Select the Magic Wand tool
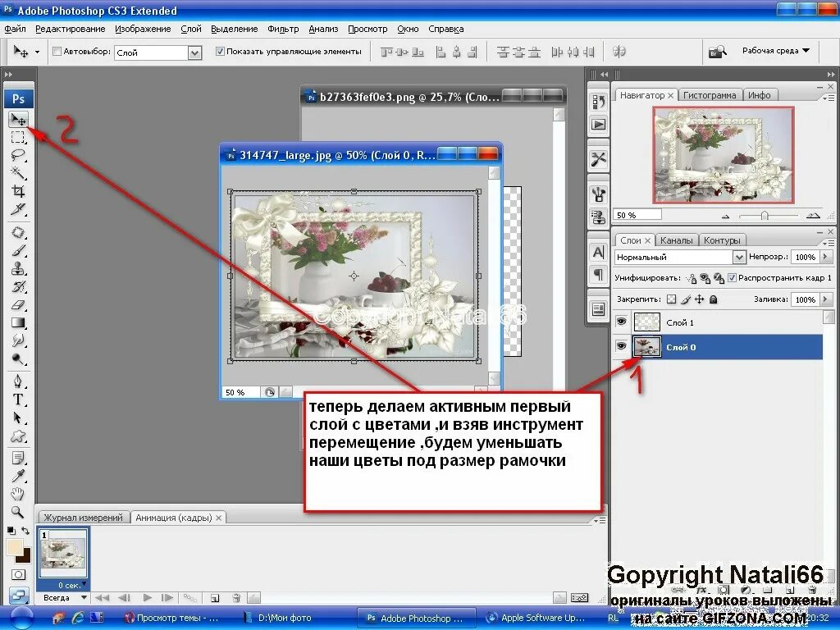840x630 pixels. coord(18,173)
